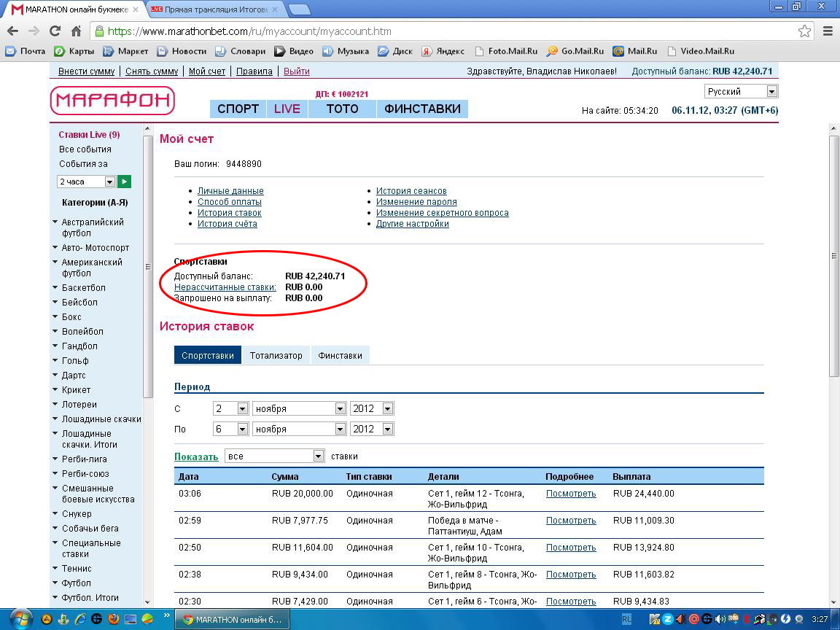Click Посмотреть for the 03:06 bet
This screenshot has height=630, width=840.
pos(571,494)
